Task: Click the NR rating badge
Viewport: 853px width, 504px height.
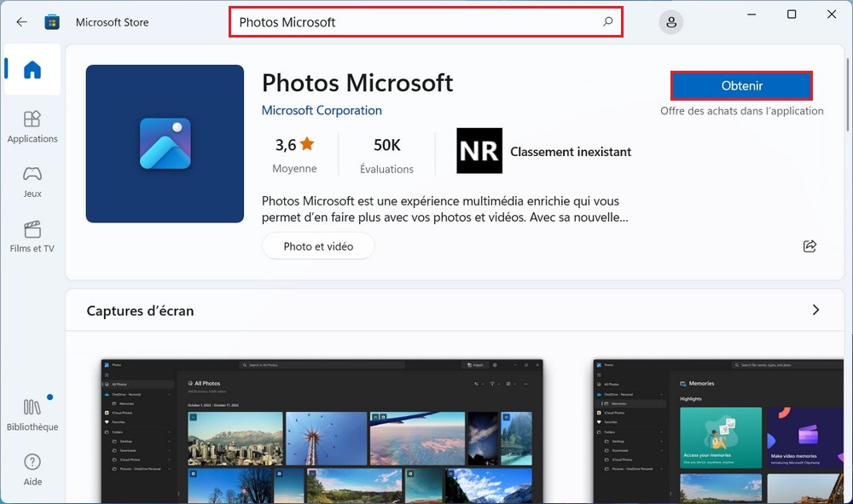Action: coord(479,151)
